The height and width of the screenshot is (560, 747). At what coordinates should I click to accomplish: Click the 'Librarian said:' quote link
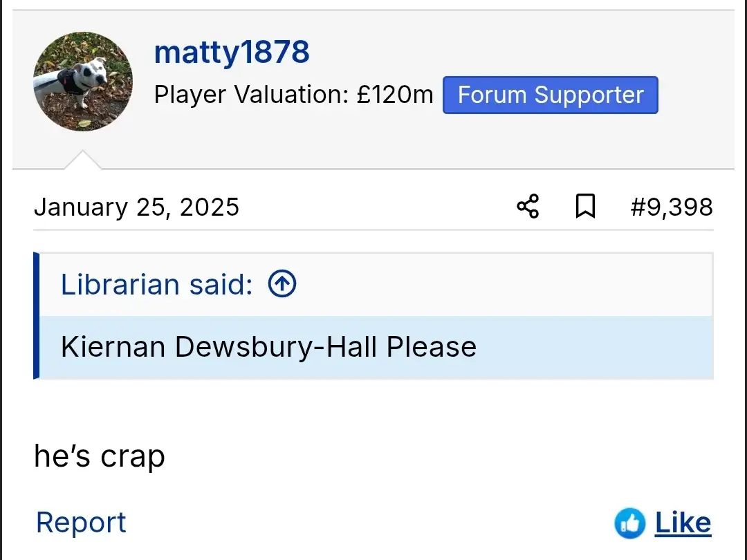tap(157, 284)
